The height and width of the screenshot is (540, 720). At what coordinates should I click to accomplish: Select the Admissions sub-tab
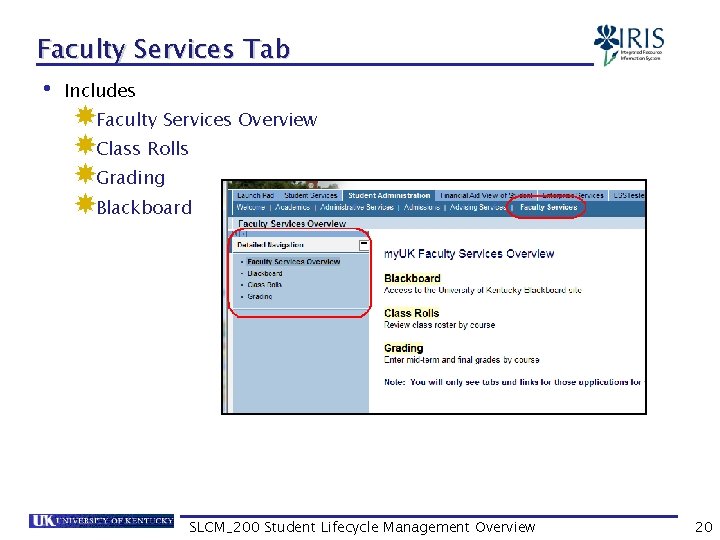click(422, 208)
